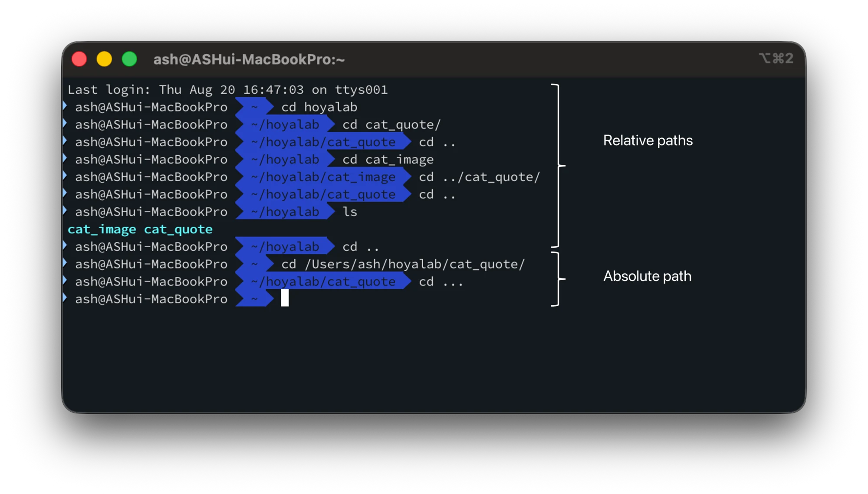Click the ⌥⌘2 shortcut indicator in title bar
Viewport: 868px width, 494px height.
[776, 58]
